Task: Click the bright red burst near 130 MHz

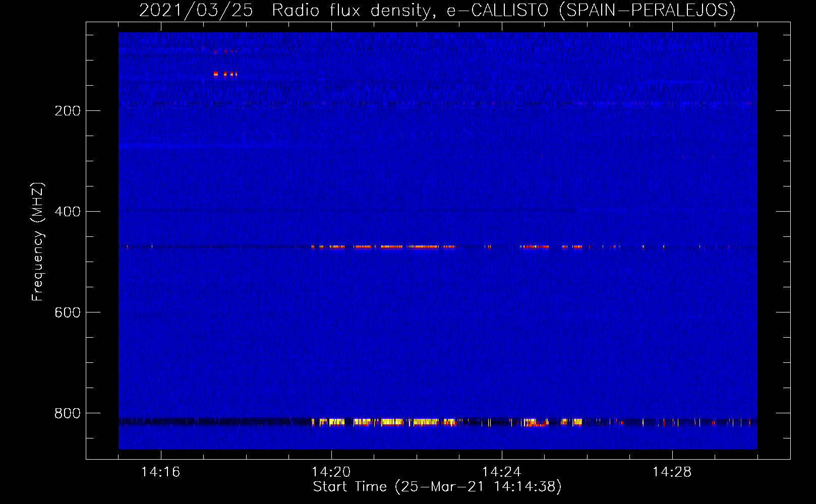Action: 225,74
